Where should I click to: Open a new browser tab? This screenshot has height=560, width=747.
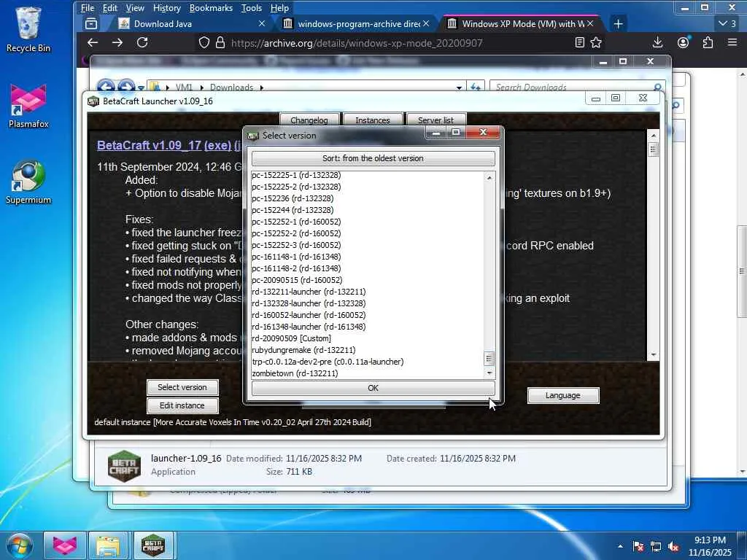coord(618,24)
